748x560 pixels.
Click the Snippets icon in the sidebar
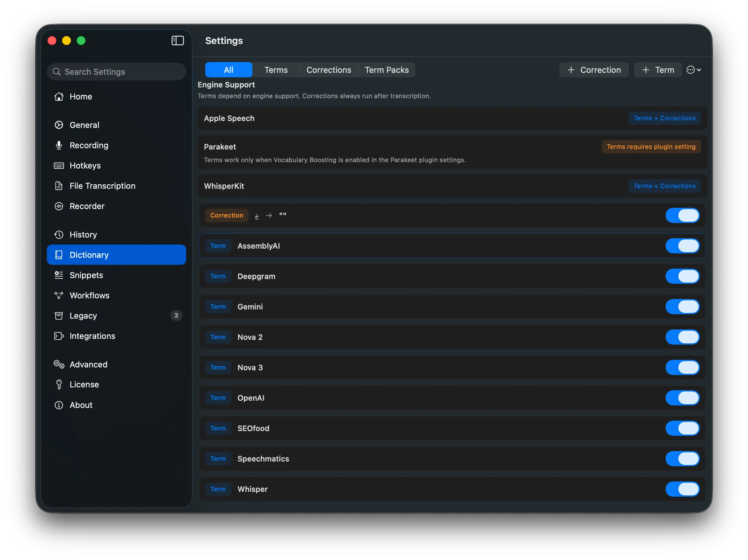coord(59,275)
